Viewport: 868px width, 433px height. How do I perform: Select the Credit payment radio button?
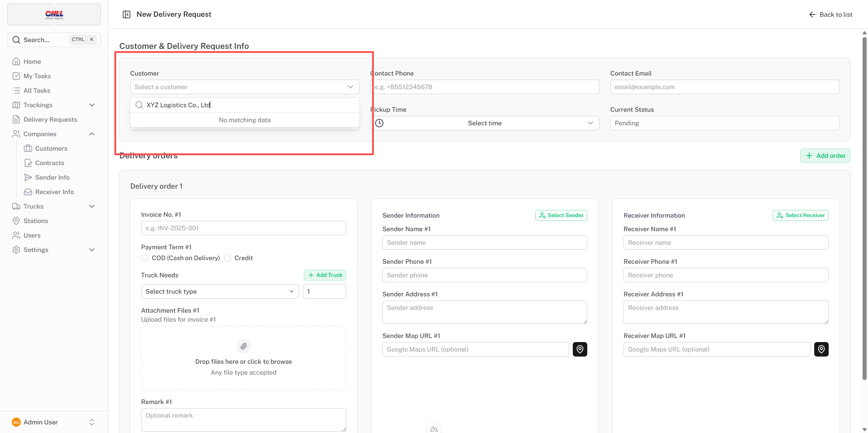tap(227, 258)
